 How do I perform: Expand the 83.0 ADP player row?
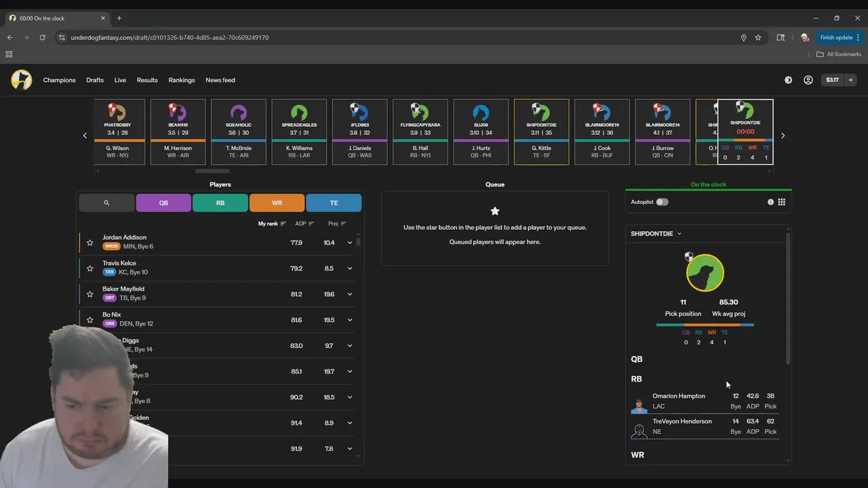pyautogui.click(x=350, y=346)
